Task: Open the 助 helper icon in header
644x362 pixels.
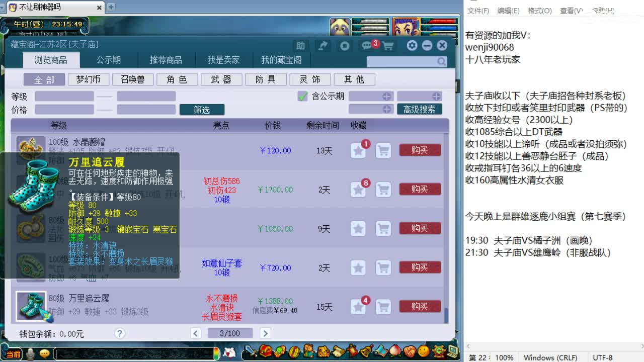Action: click(x=300, y=46)
